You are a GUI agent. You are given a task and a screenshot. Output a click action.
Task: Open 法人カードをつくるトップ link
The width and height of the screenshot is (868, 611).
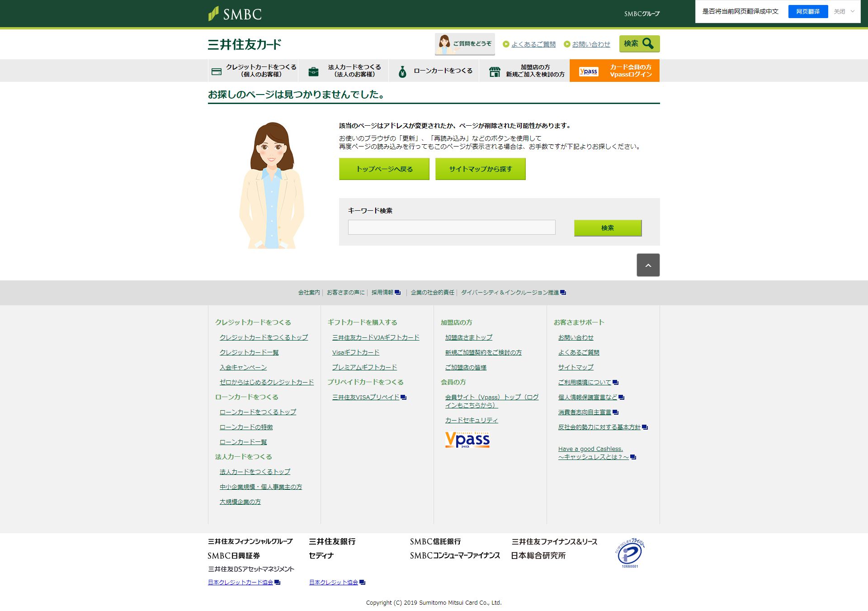[255, 472]
